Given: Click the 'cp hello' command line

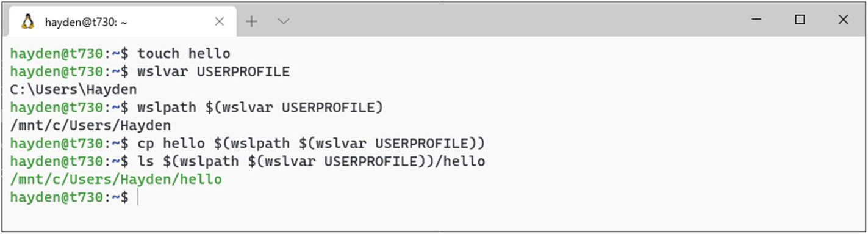Looking at the screenshot, I should pyautogui.click(x=311, y=144).
